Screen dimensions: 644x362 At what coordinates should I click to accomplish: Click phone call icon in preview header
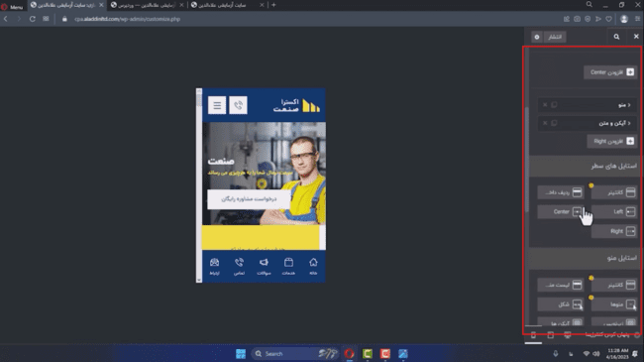(x=238, y=105)
